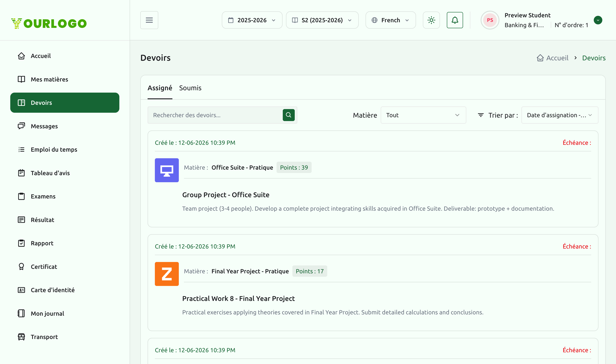Click Final Year Project - Pratique subject name

(x=250, y=271)
